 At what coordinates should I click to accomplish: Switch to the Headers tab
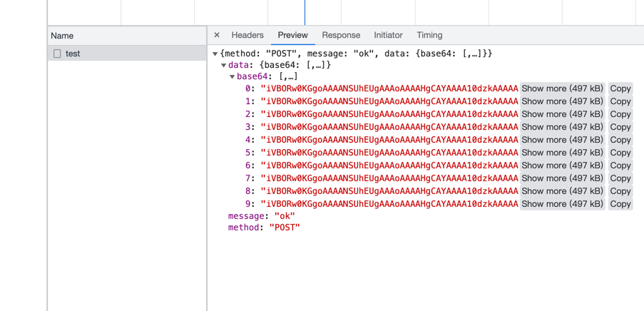coord(247,35)
